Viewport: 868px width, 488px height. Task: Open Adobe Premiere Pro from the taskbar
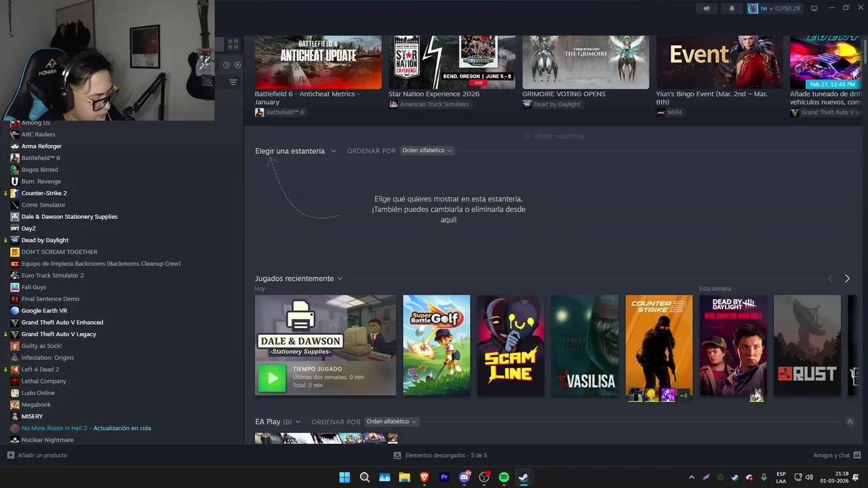pos(445,477)
